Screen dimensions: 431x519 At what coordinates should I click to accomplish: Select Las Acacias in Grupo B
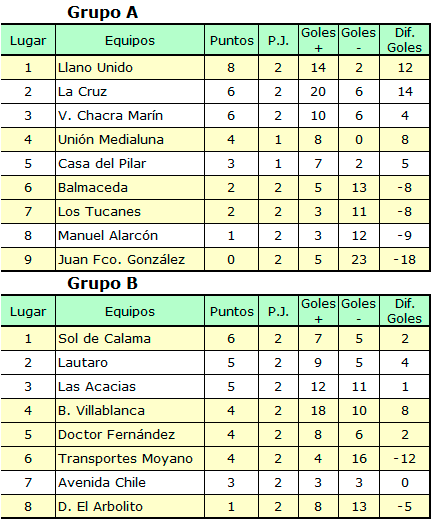[x=97, y=387]
